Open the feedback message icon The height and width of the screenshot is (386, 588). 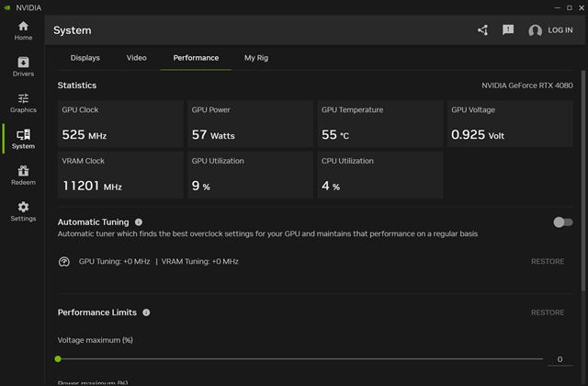click(508, 29)
